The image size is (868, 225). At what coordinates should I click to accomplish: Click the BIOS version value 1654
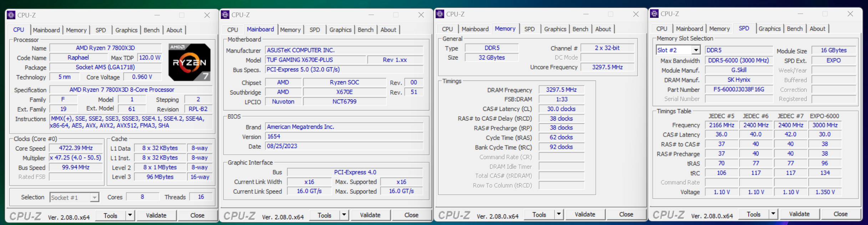pyautogui.click(x=344, y=136)
